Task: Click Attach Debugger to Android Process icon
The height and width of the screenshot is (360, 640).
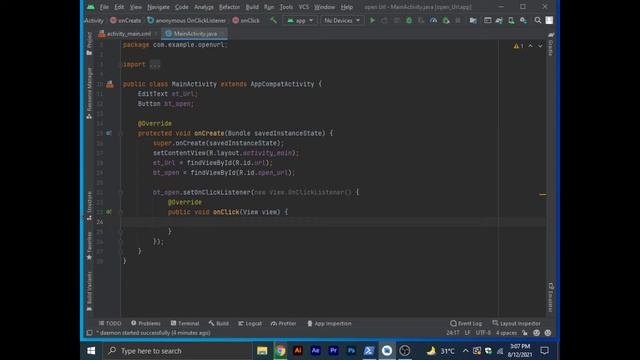Action: tap(446, 20)
